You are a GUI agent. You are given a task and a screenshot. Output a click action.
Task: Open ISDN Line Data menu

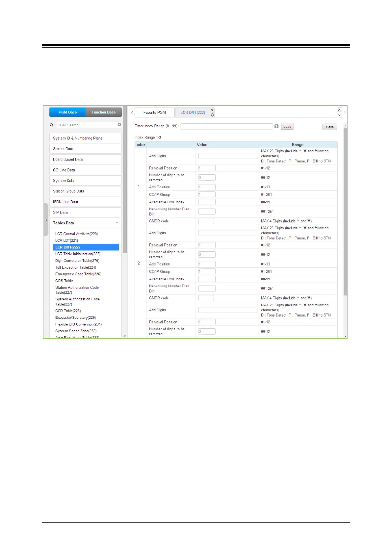(86, 202)
